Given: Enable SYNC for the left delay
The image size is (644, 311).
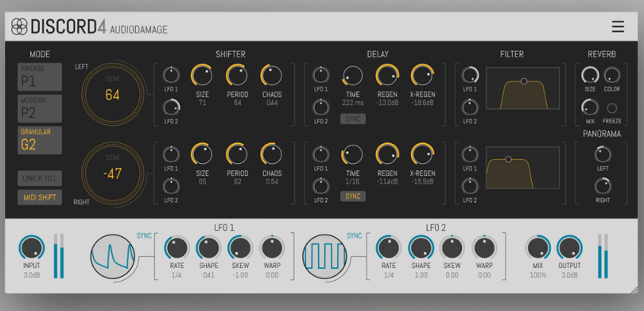Looking at the screenshot, I should (353, 119).
